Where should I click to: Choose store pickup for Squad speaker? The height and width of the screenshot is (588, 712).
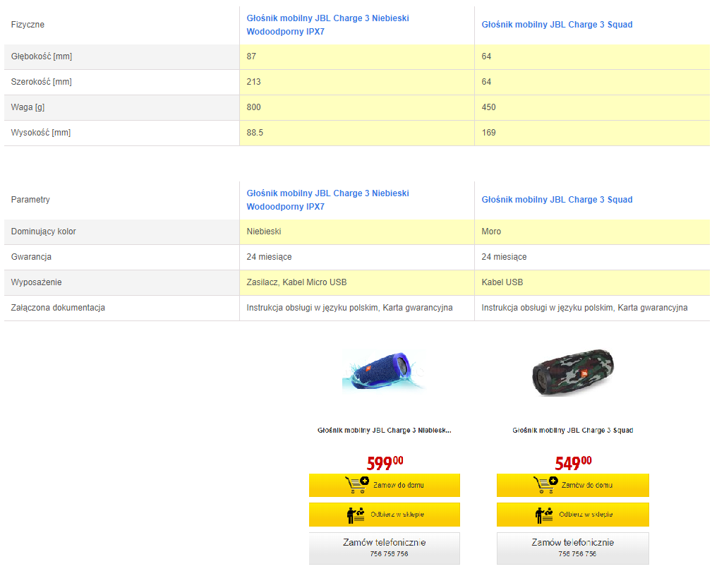572,515
